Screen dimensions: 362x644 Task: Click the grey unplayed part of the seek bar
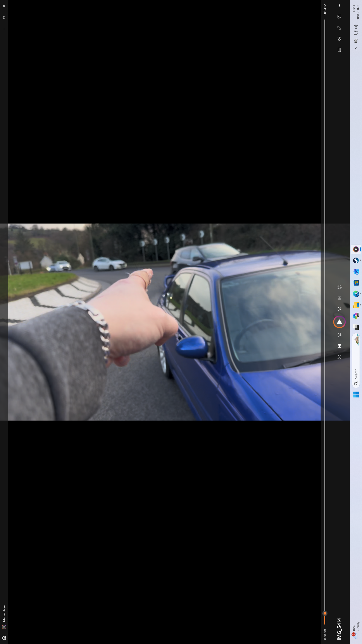[x=325, y=315]
